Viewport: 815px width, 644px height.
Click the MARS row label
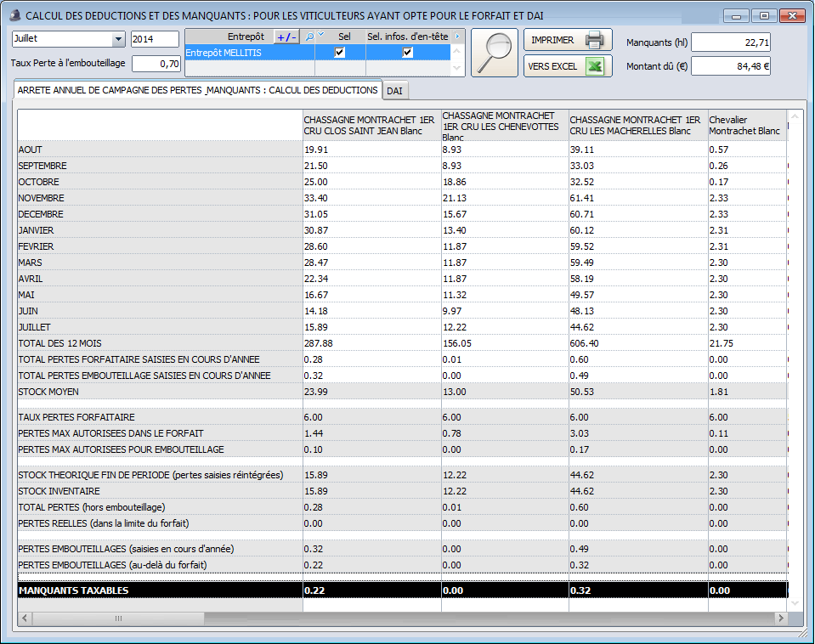click(30, 263)
